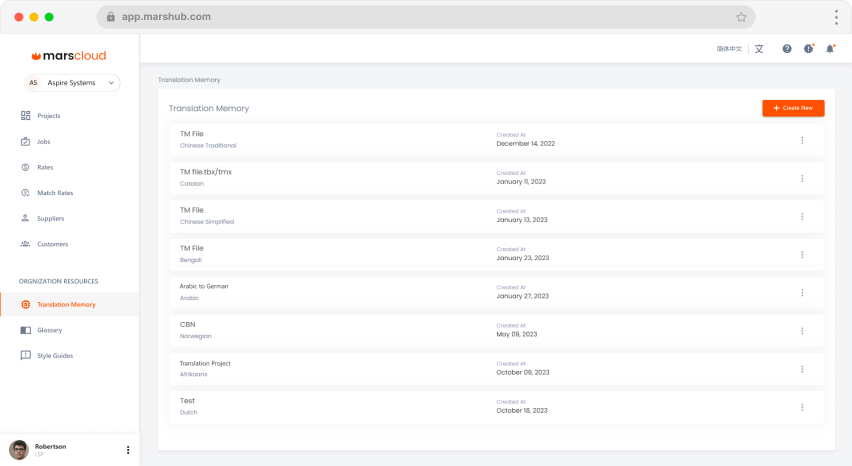Open options menu for Test Dutch entry

pyautogui.click(x=802, y=407)
